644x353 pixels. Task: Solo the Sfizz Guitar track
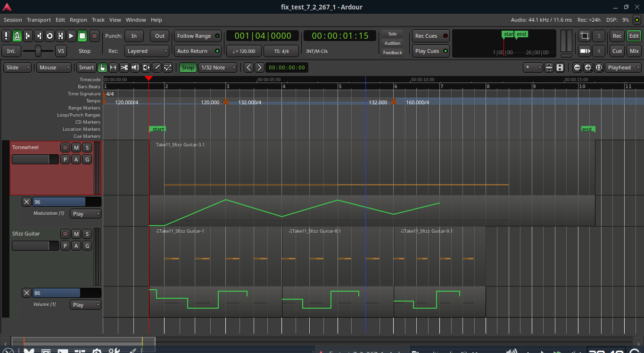(87, 234)
